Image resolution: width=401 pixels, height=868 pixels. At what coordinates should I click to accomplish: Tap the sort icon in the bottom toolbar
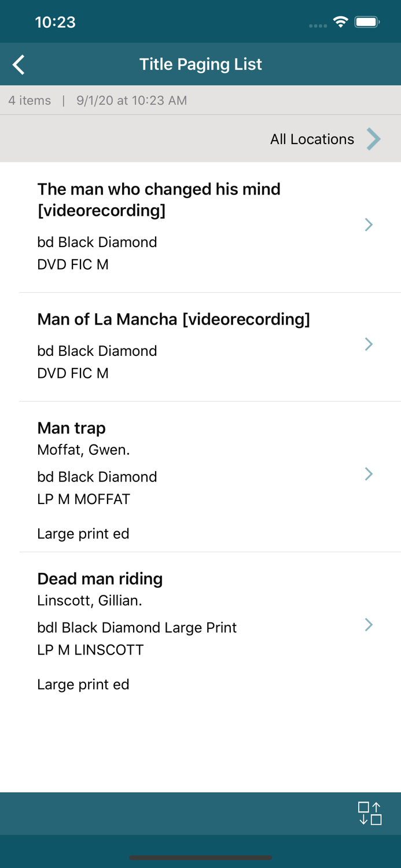(x=371, y=813)
